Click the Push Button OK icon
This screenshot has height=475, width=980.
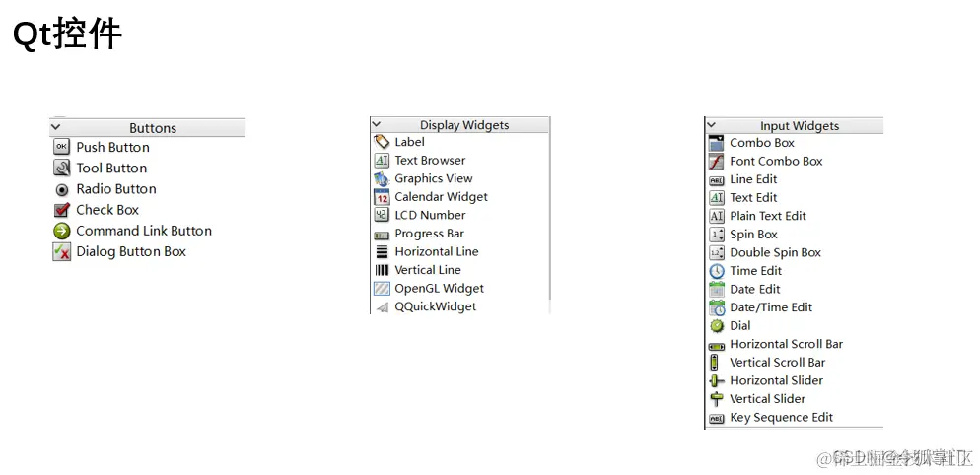click(61, 147)
